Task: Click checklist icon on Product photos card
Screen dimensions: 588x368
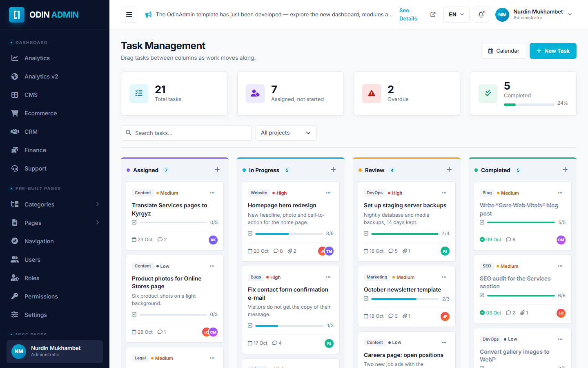Action: click(x=134, y=314)
